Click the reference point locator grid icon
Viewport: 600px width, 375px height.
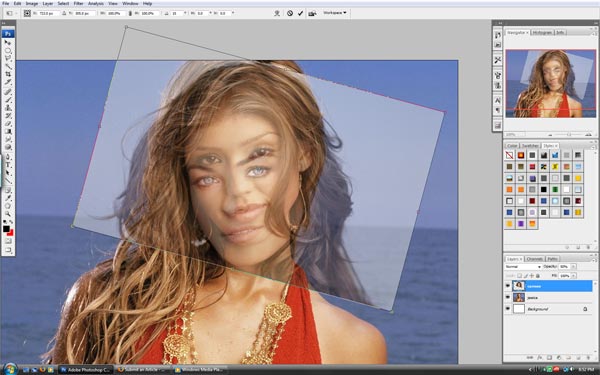27,13
